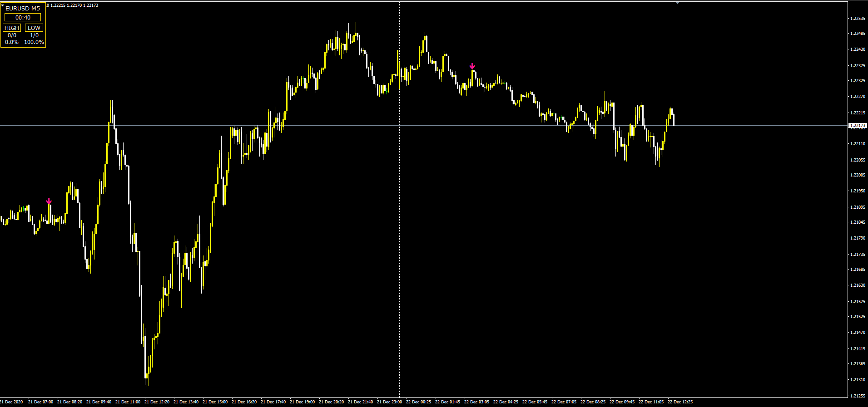The image size is (868, 407).
Task: Click the 21 Dec 08:20 time label
Action: click(70, 402)
